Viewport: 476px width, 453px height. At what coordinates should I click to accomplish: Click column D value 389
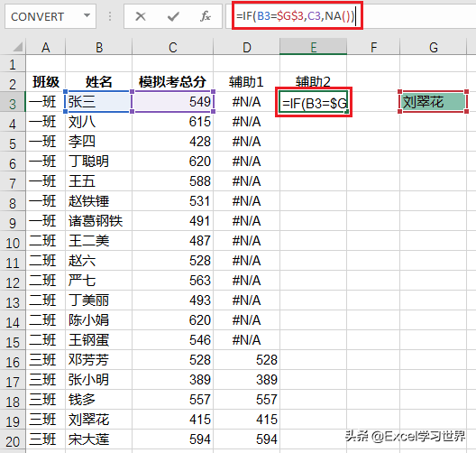coord(246,380)
